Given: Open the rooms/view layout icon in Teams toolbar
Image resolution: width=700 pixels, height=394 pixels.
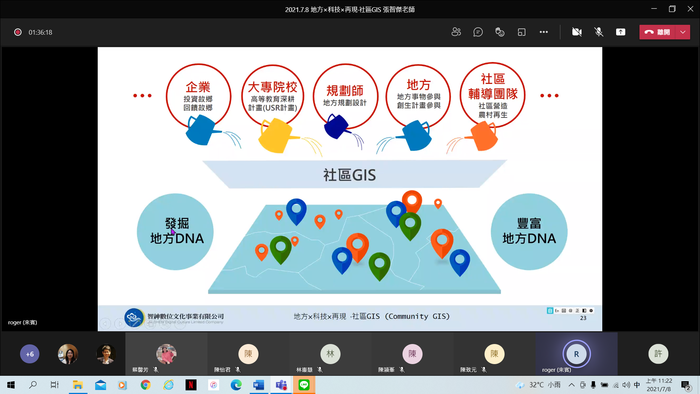Looking at the screenshot, I should tap(521, 32).
